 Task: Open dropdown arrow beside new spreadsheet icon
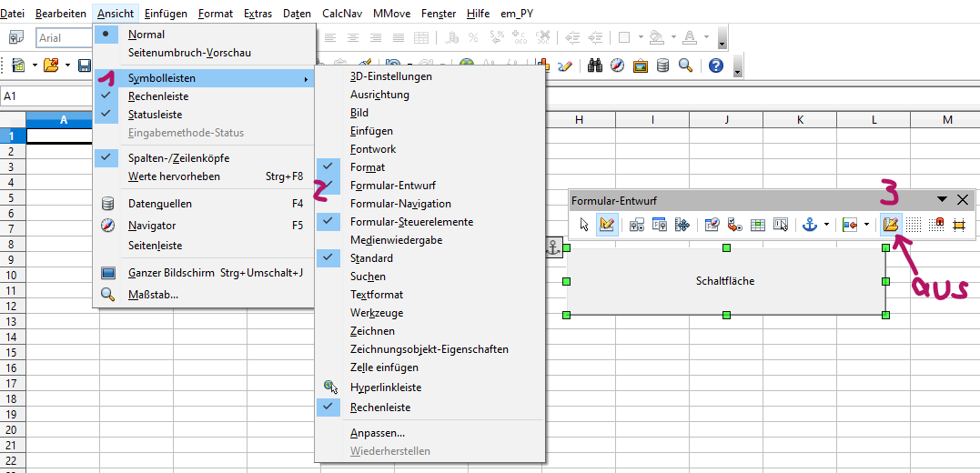click(35, 65)
